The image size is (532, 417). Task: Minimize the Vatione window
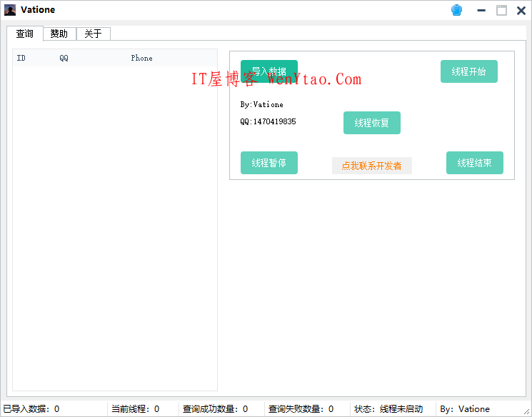click(x=481, y=11)
